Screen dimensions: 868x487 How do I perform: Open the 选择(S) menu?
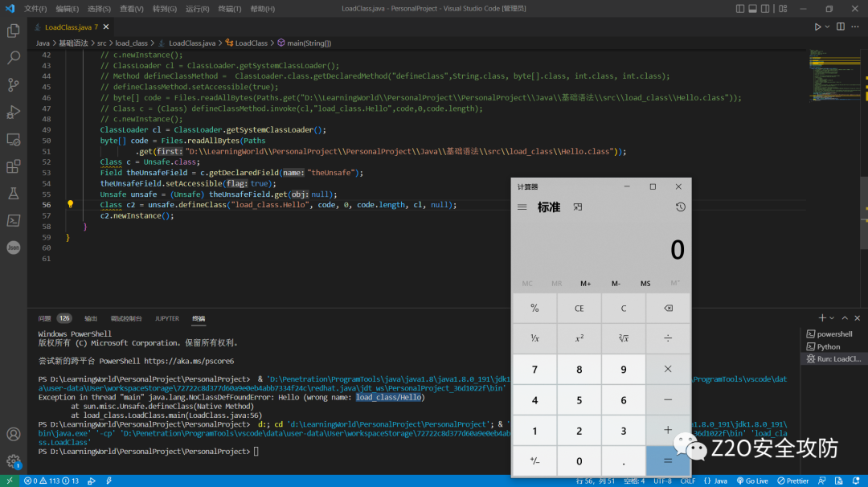coord(100,9)
